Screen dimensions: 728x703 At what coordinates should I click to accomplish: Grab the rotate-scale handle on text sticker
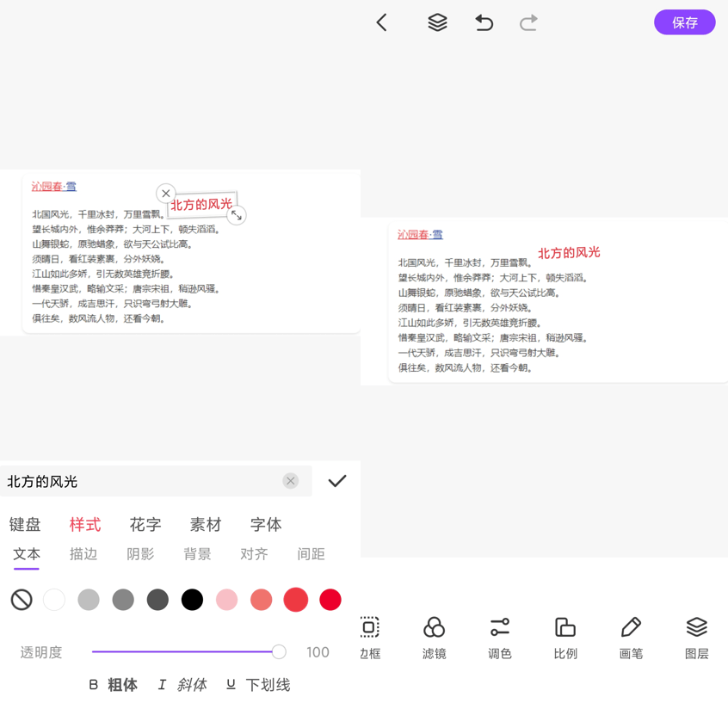click(x=237, y=215)
